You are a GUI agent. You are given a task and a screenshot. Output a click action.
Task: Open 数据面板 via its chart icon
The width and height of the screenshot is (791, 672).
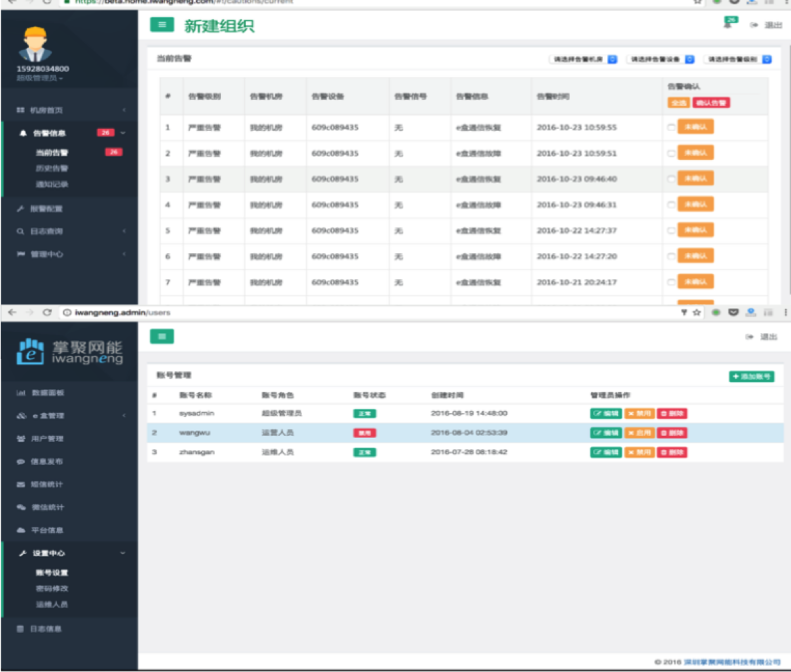tap(21, 393)
